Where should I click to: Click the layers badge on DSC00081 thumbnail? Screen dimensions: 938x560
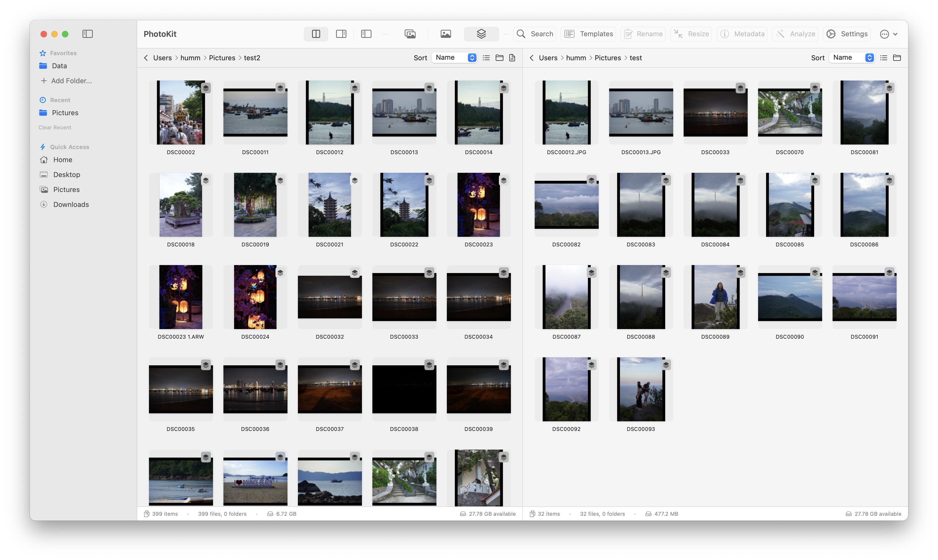tap(889, 88)
